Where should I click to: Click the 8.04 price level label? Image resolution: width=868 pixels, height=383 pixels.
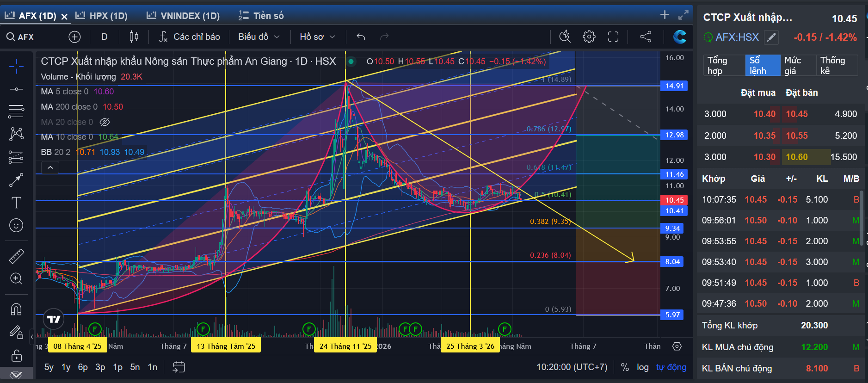click(672, 262)
